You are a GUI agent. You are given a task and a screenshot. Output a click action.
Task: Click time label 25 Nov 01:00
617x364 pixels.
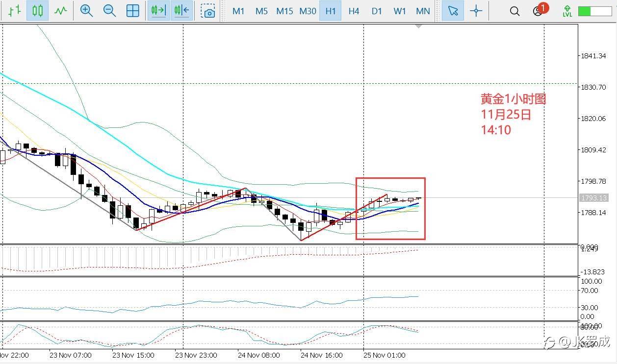coord(384,355)
